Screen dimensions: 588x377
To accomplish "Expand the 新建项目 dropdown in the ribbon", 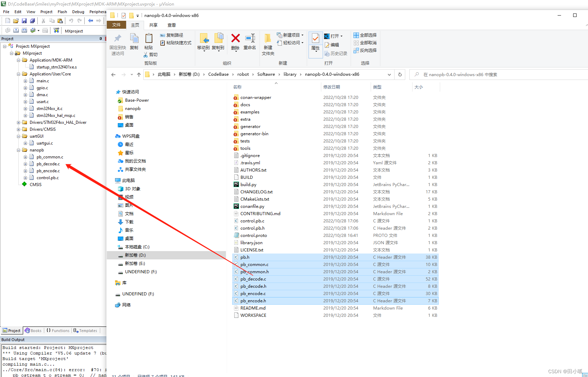I will 302,35.
